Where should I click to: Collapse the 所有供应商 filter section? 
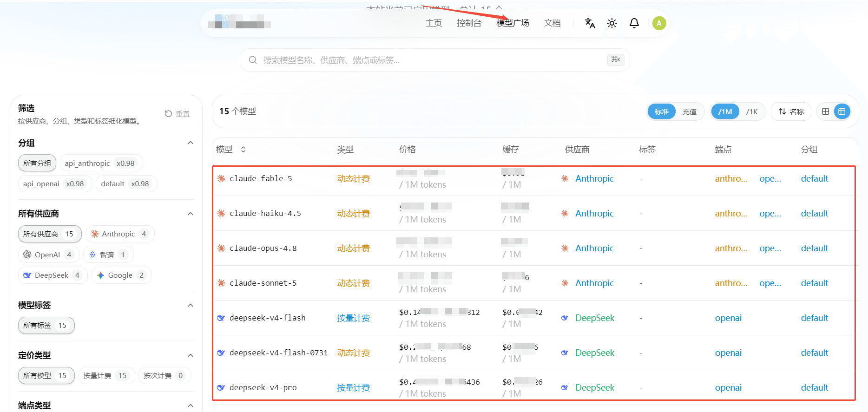191,214
